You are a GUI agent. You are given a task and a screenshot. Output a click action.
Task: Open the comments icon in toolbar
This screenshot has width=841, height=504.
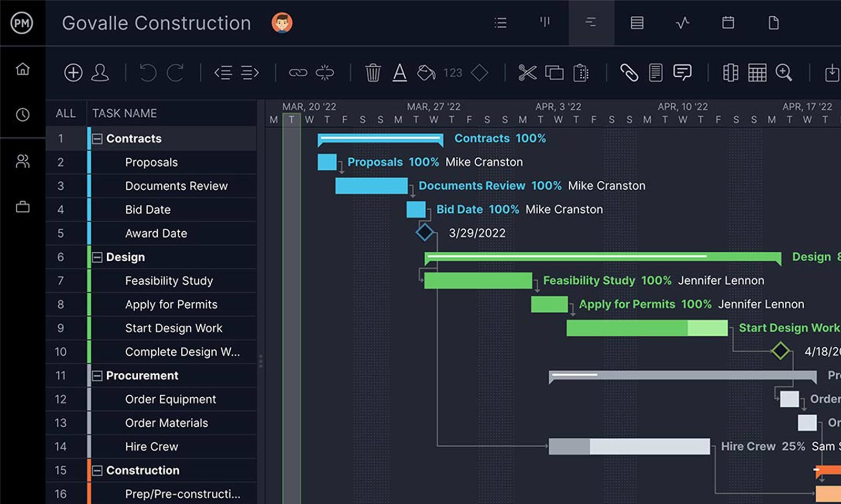tap(683, 73)
